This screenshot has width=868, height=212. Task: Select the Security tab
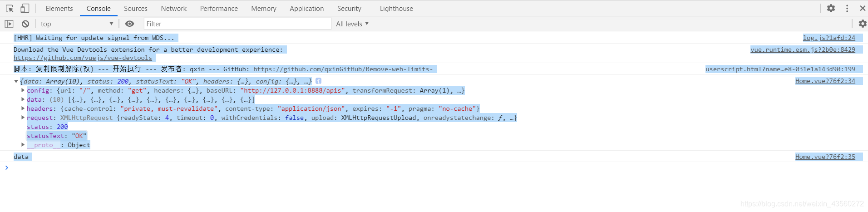[x=349, y=8]
